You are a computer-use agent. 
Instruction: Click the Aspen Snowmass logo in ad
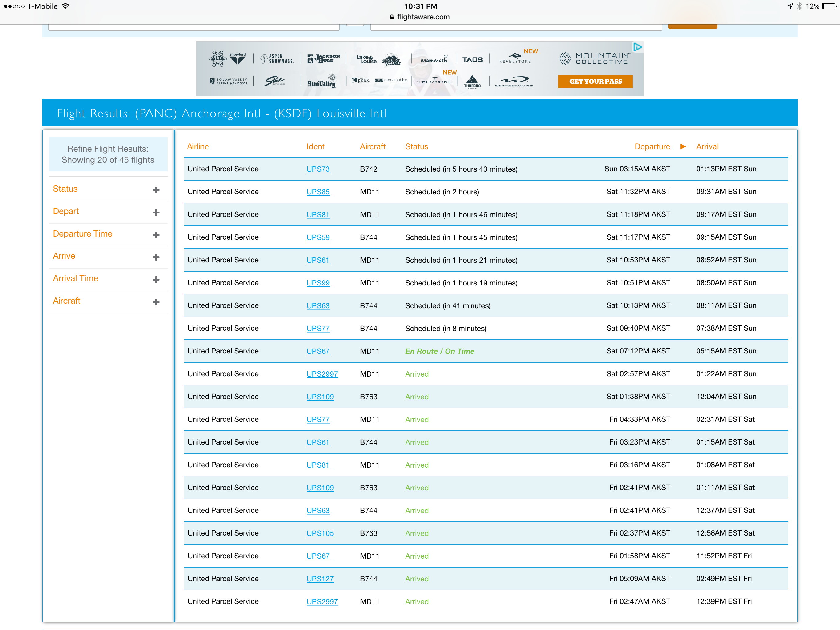277,58
